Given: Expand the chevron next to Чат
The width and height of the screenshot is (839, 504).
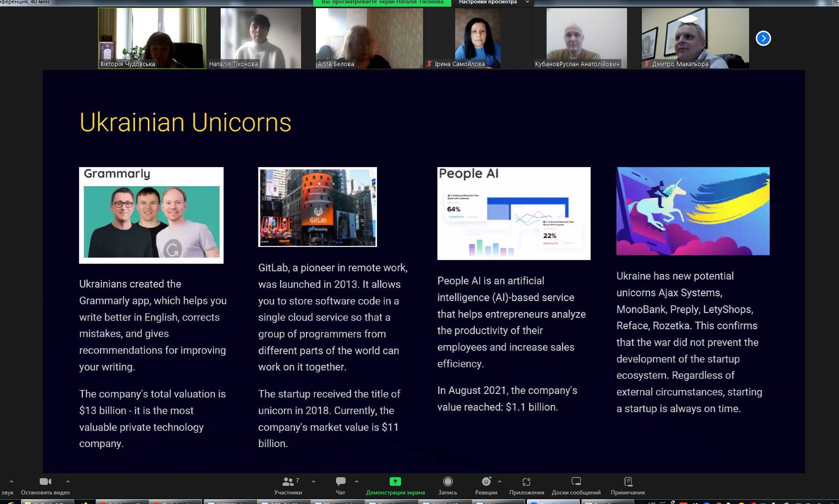Looking at the screenshot, I should pyautogui.click(x=357, y=482).
